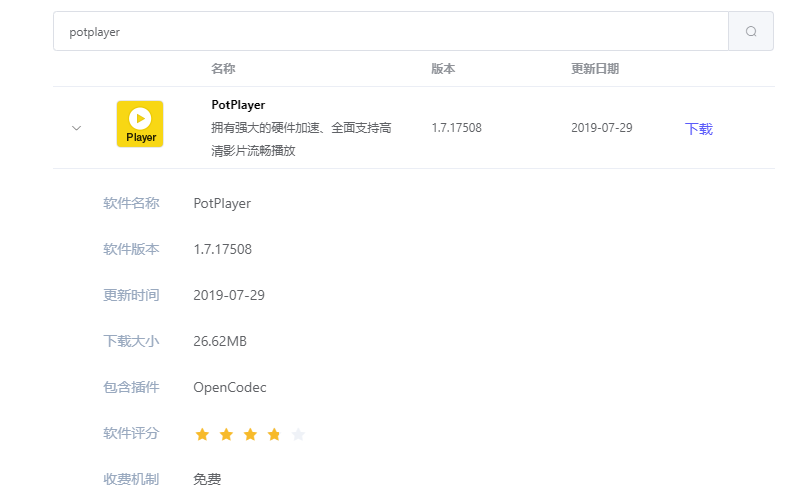Click the fourth rating star
The height and width of the screenshot is (503, 808).
274,434
